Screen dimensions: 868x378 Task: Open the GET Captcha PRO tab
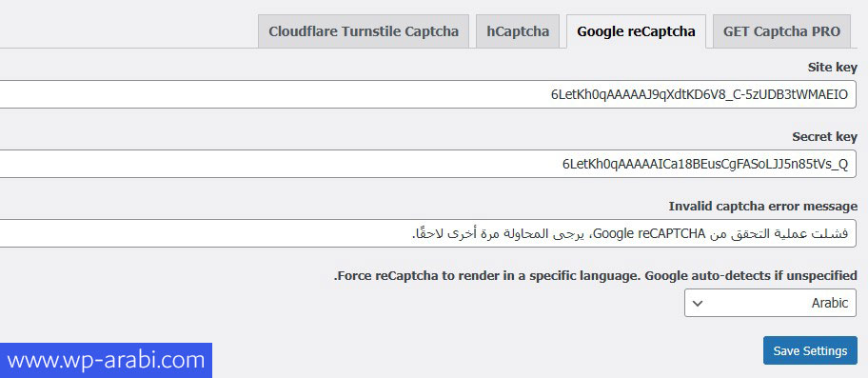[x=781, y=31]
